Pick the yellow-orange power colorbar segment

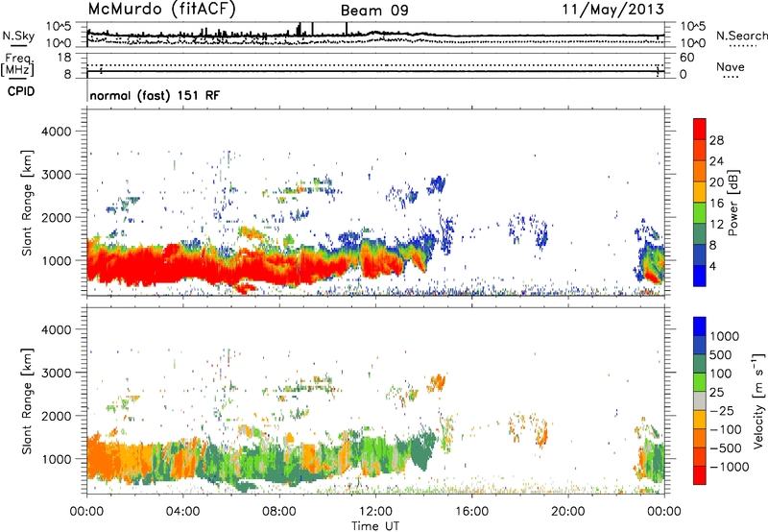pos(700,191)
